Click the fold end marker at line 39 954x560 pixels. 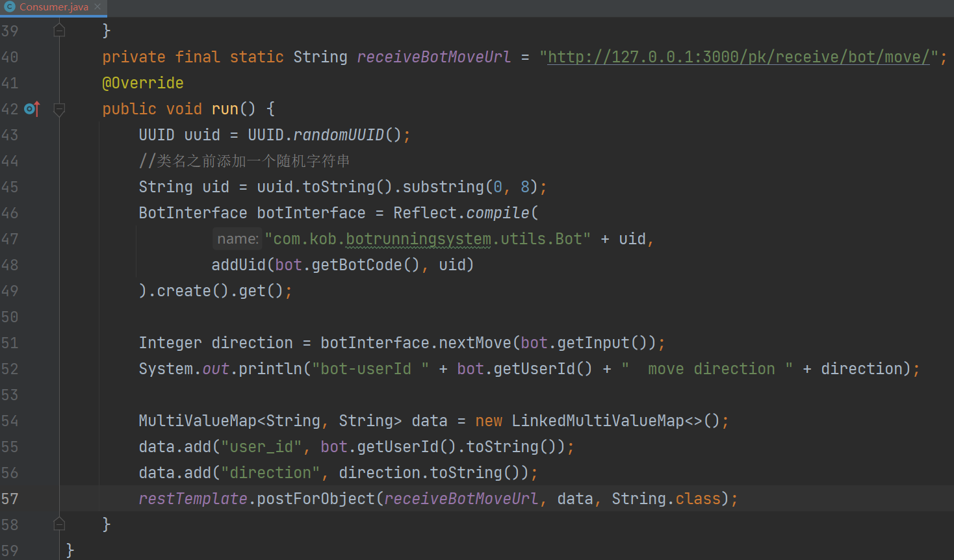coord(59,31)
